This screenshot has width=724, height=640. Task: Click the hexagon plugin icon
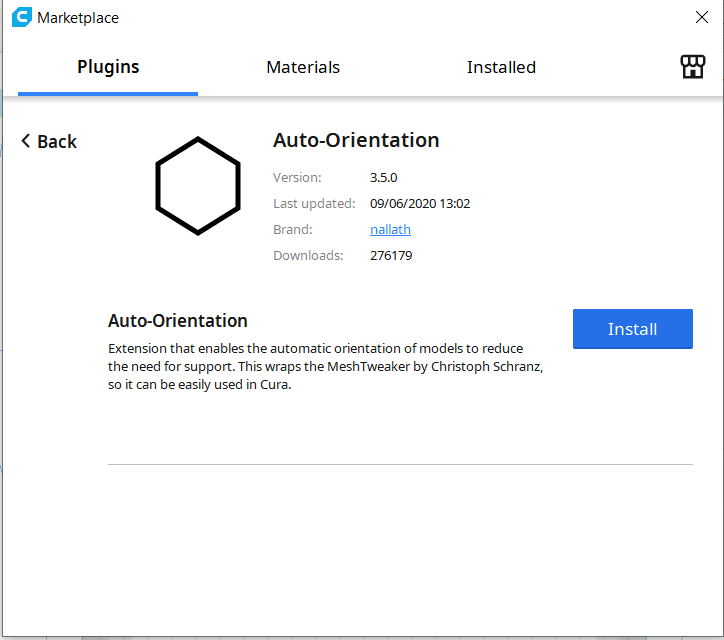(198, 186)
